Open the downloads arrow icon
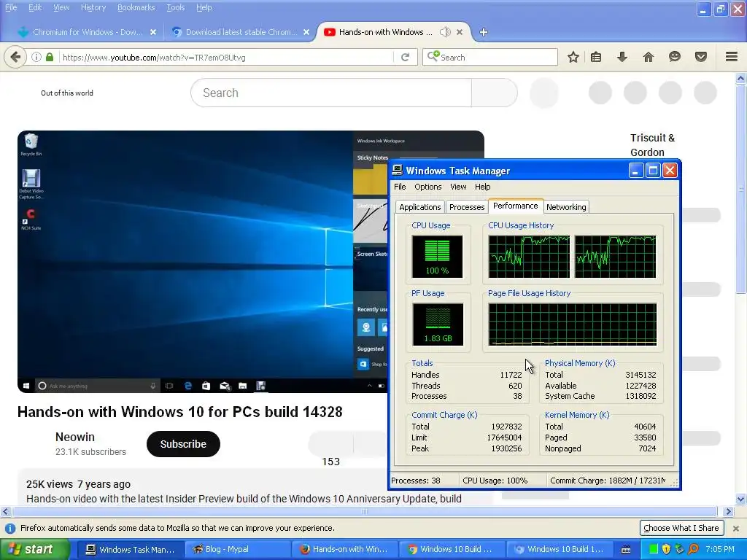The height and width of the screenshot is (560, 747). coord(622,57)
